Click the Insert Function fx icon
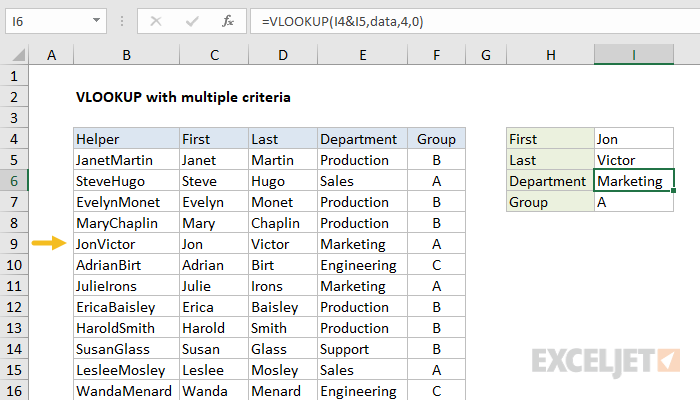700x400 pixels. [228, 21]
